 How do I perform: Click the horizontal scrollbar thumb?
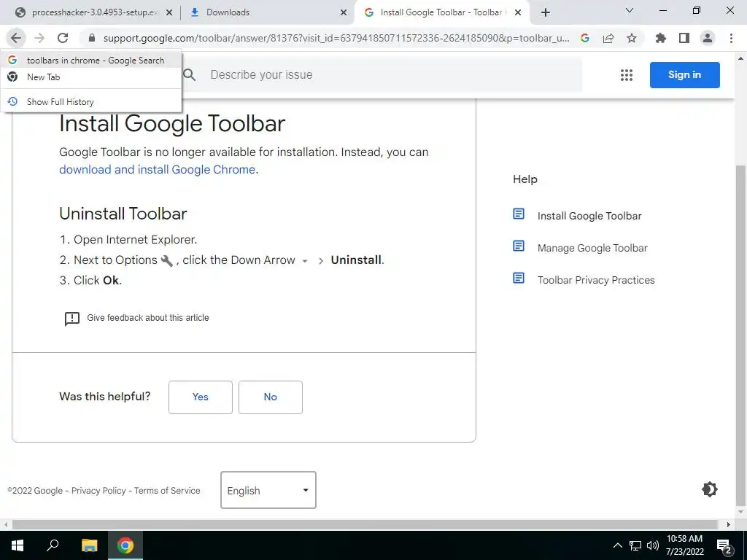tap(365, 525)
